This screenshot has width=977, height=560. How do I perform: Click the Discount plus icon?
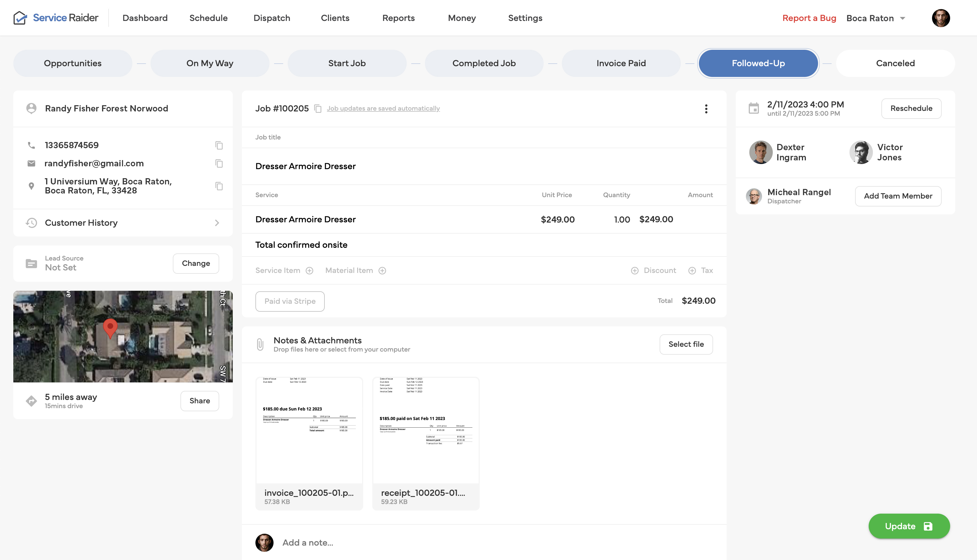click(635, 271)
